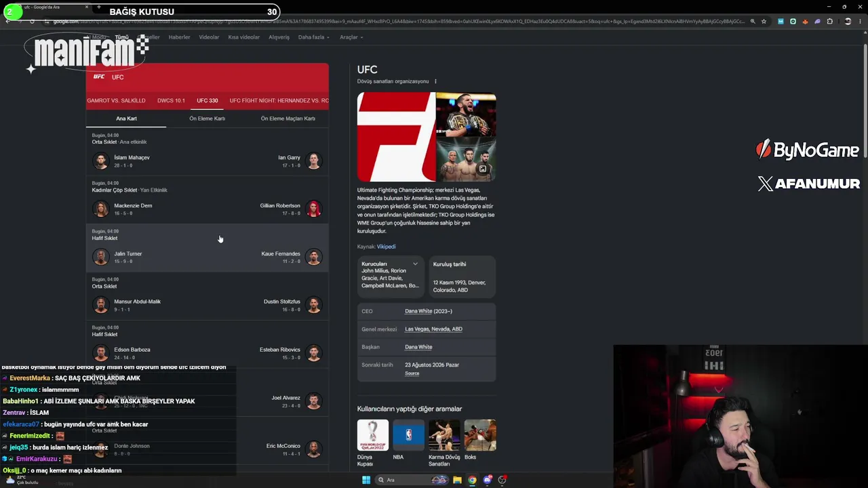Viewport: 868px width, 488px height.
Task: Open the Windows Start menu
Action: 366,480
